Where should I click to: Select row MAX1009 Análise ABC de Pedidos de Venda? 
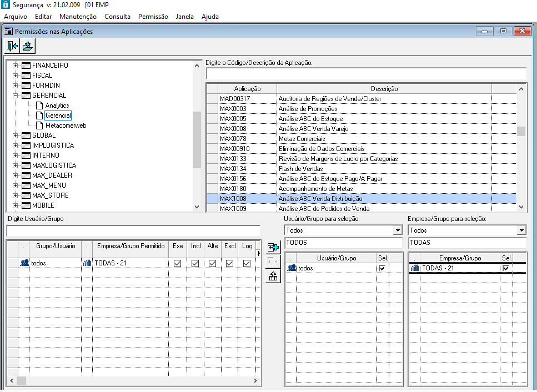click(x=362, y=209)
